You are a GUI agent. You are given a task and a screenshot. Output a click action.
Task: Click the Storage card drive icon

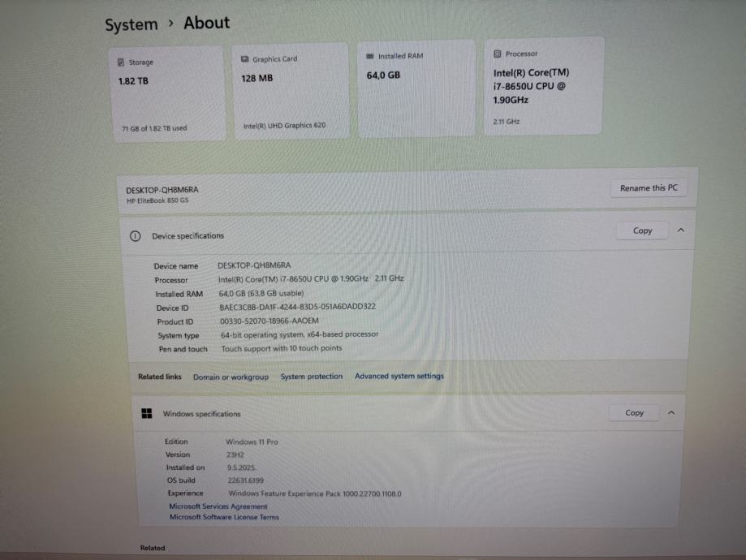pyautogui.click(x=121, y=62)
